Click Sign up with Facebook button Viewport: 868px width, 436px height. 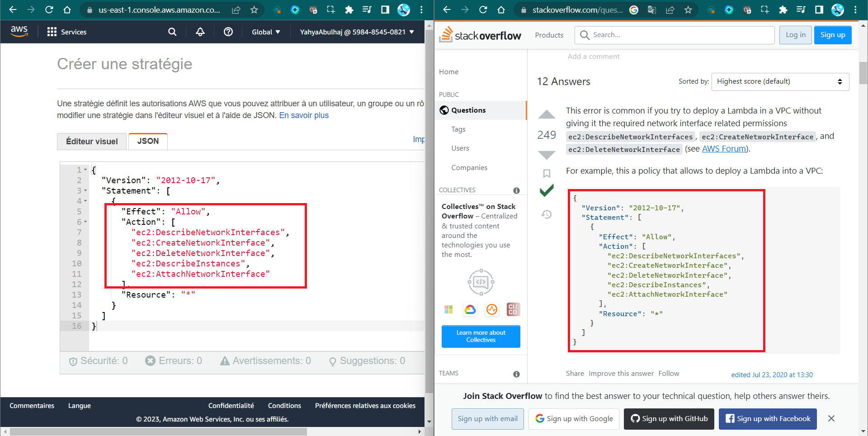tap(768, 419)
